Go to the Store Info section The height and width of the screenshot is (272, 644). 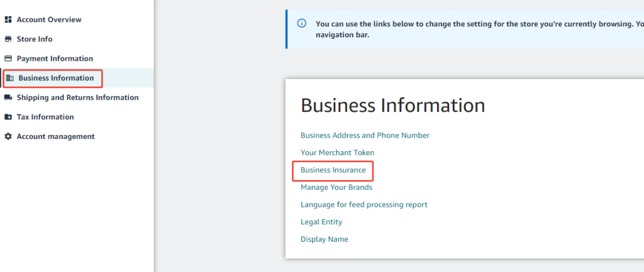tap(35, 39)
